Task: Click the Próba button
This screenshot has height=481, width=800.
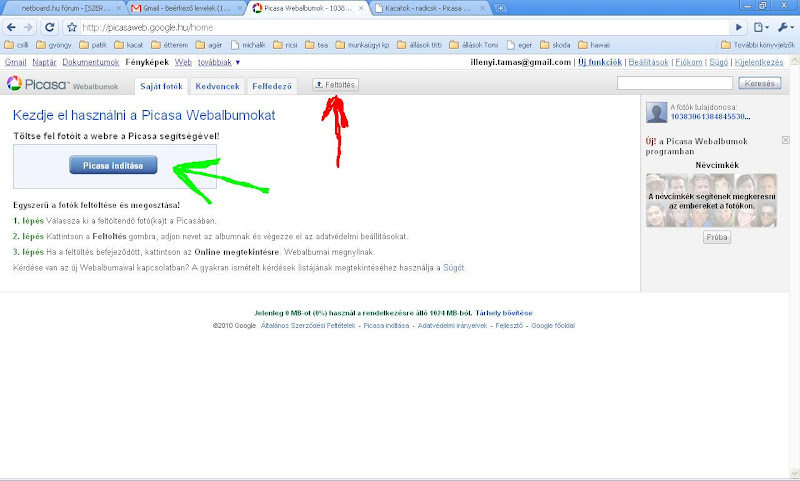Action: (716, 237)
